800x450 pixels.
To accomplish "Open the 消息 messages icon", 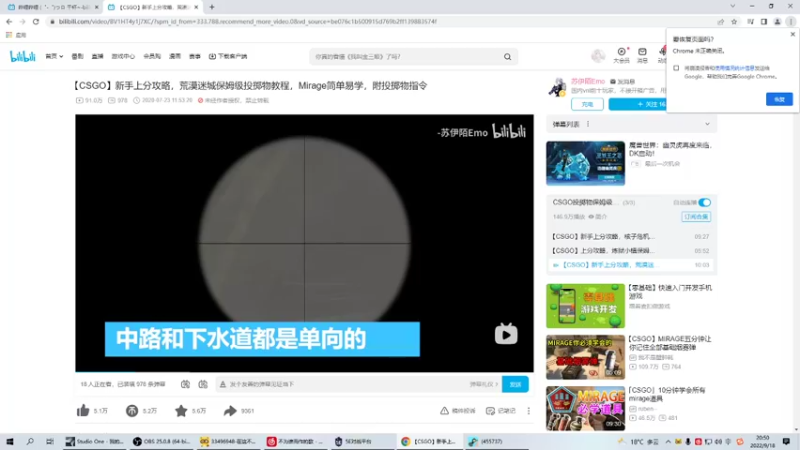I will tap(642, 55).
